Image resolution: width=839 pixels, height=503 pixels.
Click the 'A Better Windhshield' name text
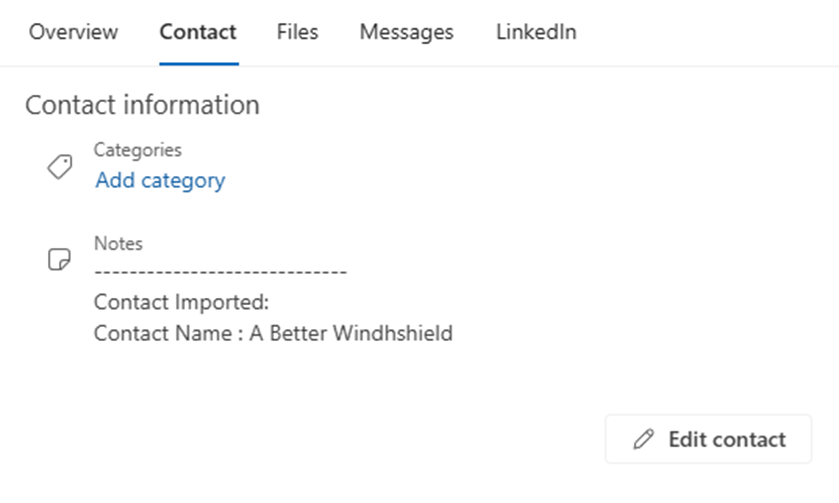[x=351, y=333]
